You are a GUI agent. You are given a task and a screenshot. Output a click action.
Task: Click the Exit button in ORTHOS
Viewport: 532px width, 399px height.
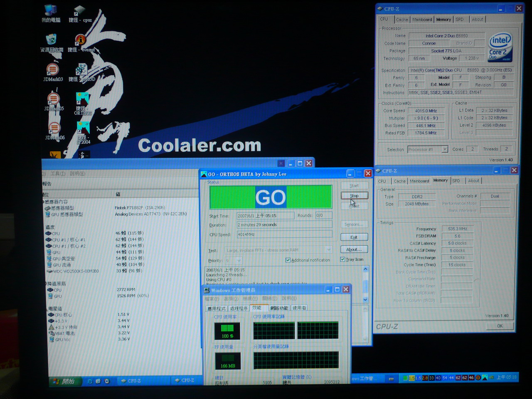tap(354, 237)
